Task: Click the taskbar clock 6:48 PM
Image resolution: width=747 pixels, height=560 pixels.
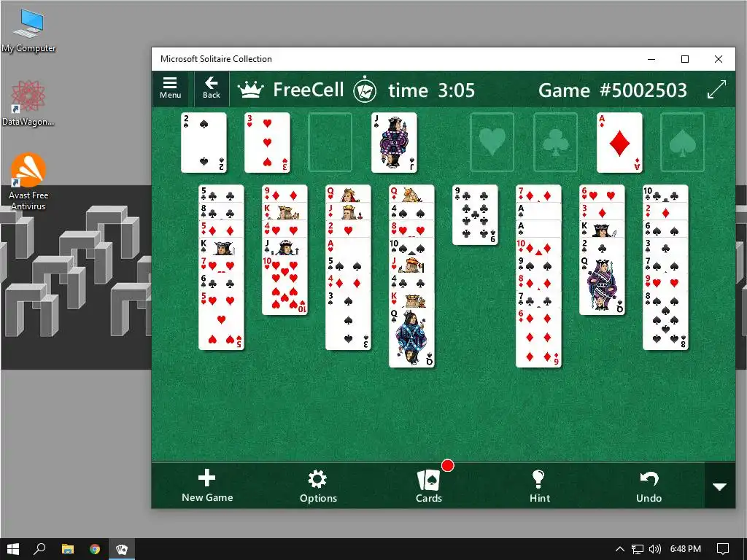Action: [x=686, y=549]
